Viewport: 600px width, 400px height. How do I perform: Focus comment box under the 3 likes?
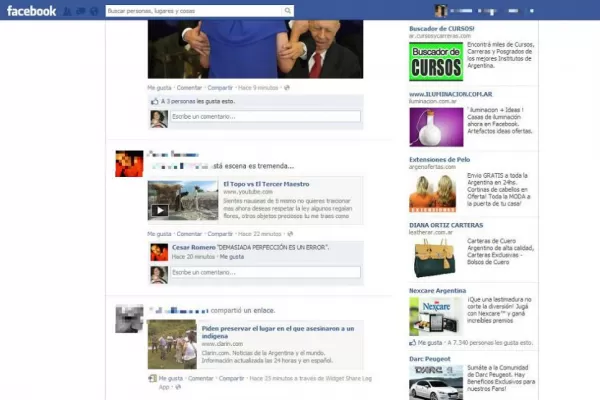tap(265, 116)
